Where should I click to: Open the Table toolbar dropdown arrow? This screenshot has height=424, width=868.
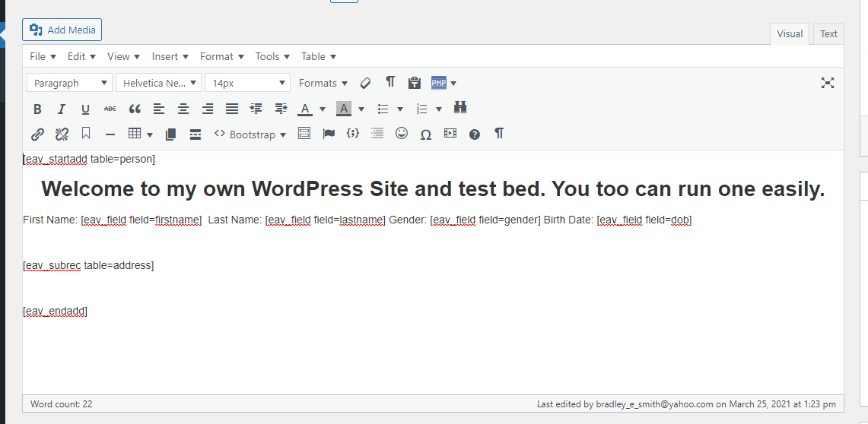pos(149,134)
